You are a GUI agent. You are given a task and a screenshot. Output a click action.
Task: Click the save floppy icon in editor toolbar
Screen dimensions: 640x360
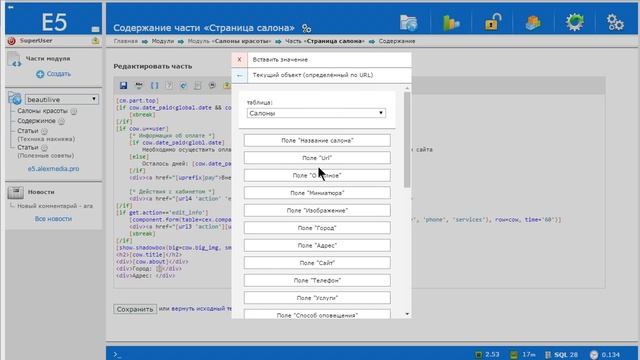point(123,85)
